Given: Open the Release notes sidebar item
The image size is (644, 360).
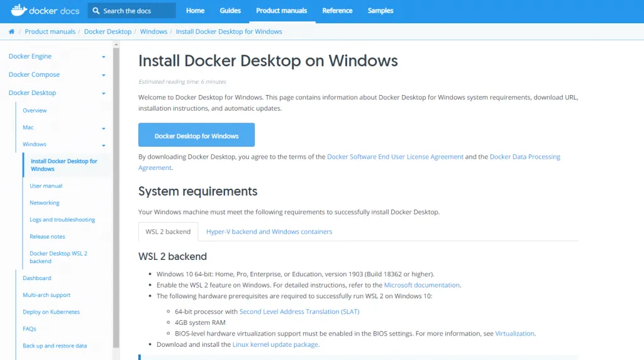Looking at the screenshot, I should [47, 237].
